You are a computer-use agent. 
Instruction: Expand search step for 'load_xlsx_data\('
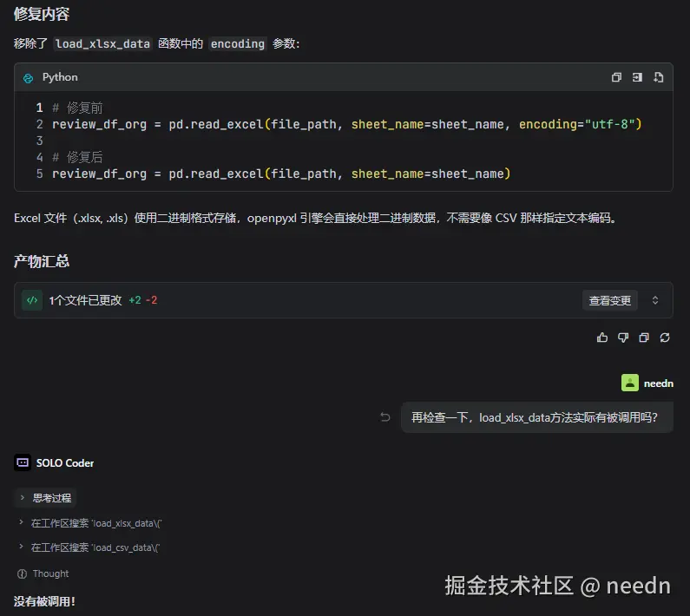[90, 523]
